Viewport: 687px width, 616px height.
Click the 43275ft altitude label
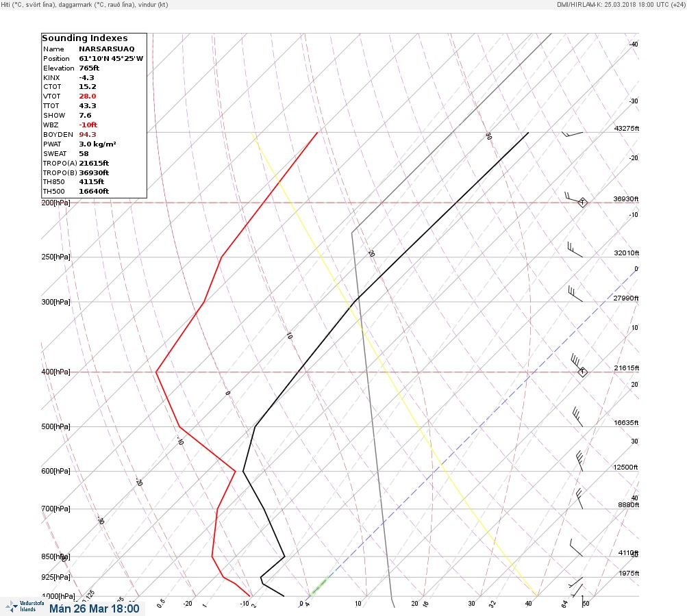tap(627, 128)
